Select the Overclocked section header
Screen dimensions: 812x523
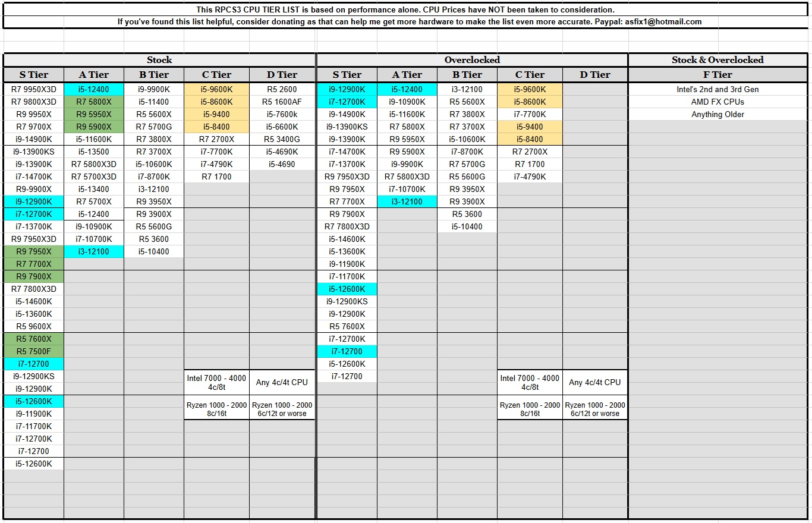(472, 60)
